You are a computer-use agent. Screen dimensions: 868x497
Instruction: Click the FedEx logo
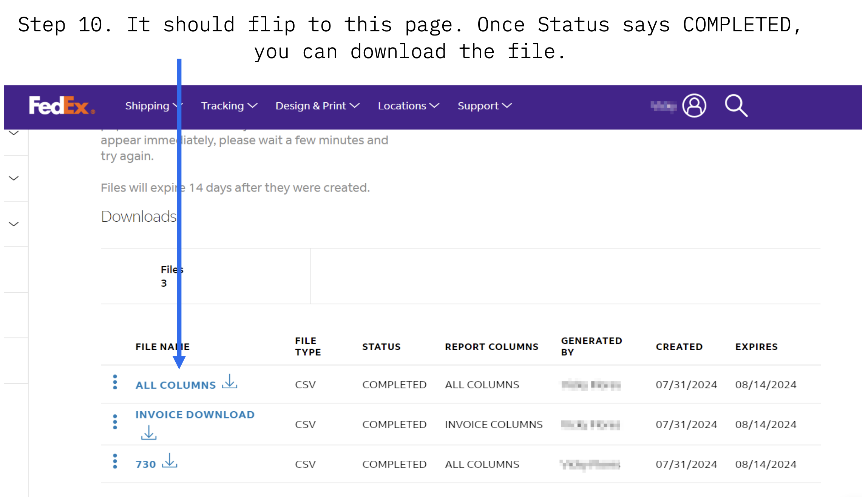(x=62, y=106)
